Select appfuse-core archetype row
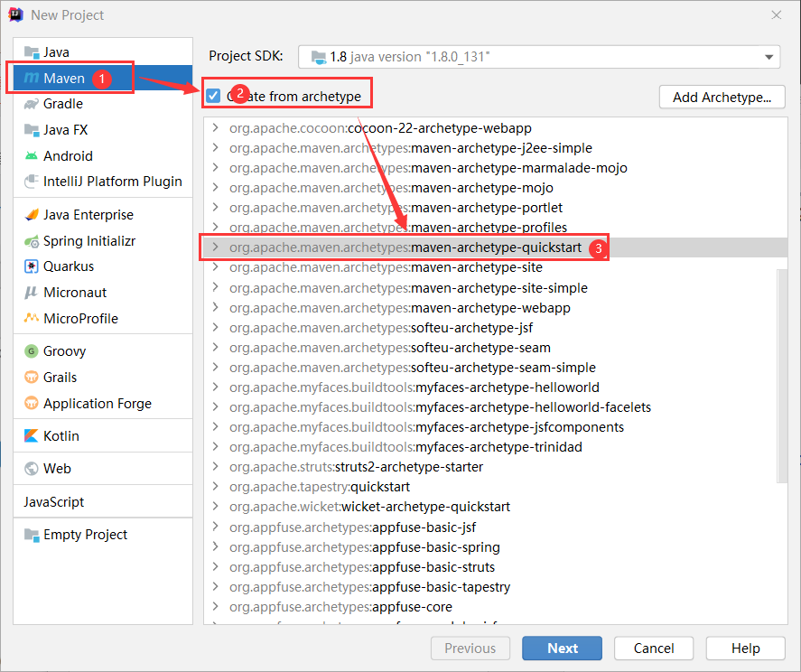The height and width of the screenshot is (672, 801). pyautogui.click(x=496, y=607)
